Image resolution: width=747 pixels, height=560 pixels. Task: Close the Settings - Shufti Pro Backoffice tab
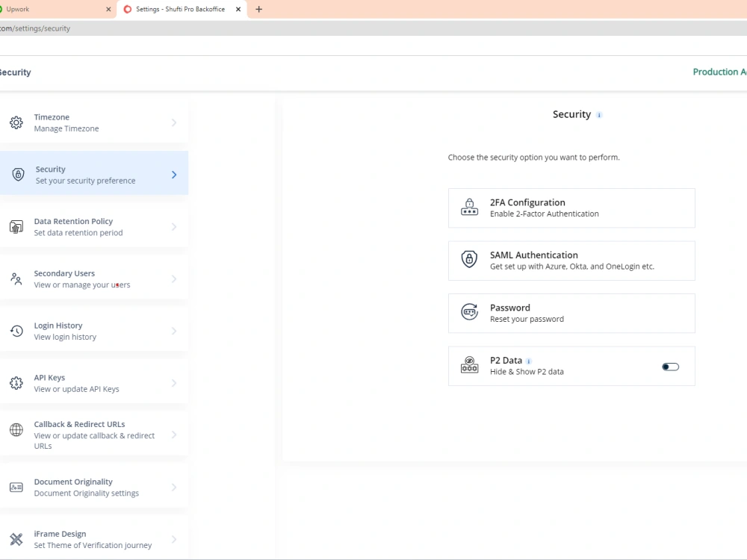tap(238, 9)
